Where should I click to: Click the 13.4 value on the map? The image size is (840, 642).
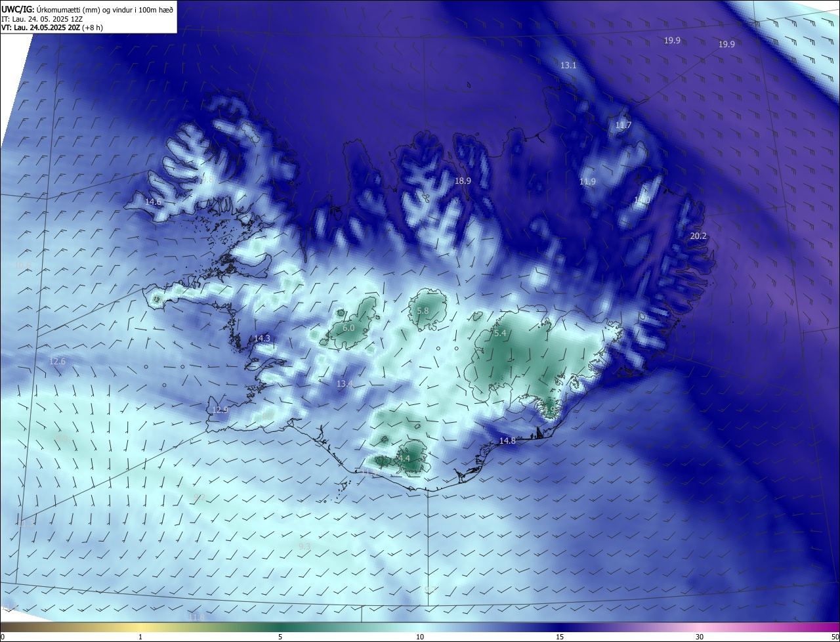(345, 384)
